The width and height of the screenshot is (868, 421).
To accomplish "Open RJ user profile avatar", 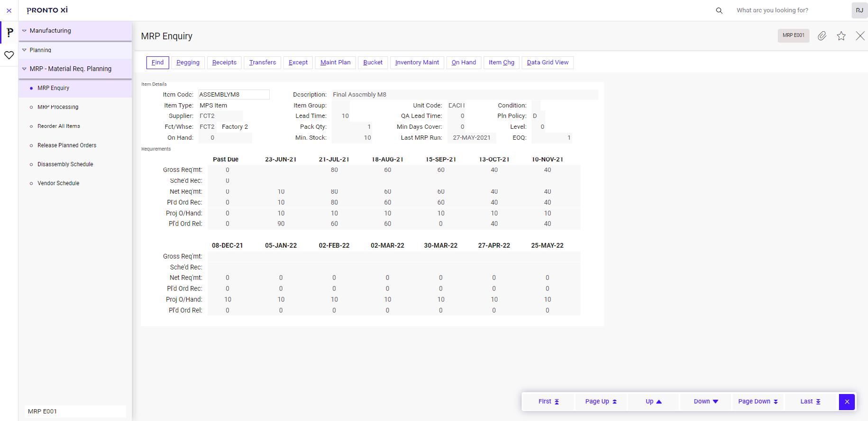I will click(859, 10).
